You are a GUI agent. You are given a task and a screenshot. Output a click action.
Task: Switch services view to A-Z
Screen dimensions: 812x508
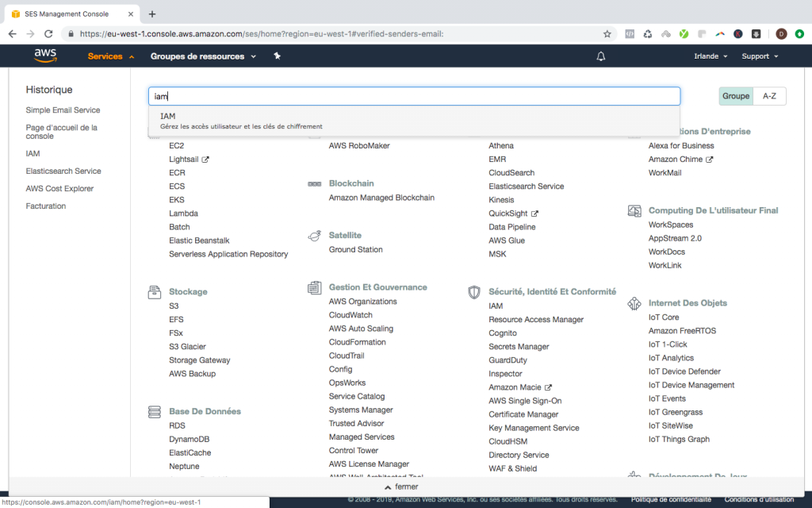click(769, 96)
